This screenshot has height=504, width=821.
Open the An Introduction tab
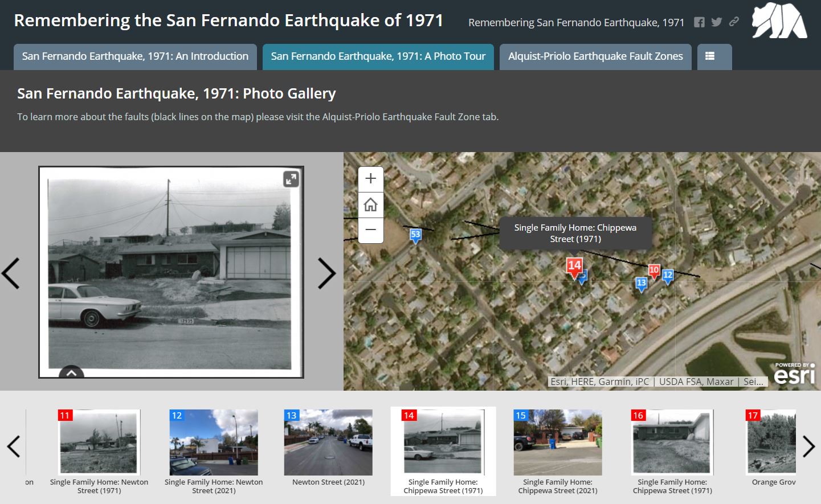(x=135, y=56)
